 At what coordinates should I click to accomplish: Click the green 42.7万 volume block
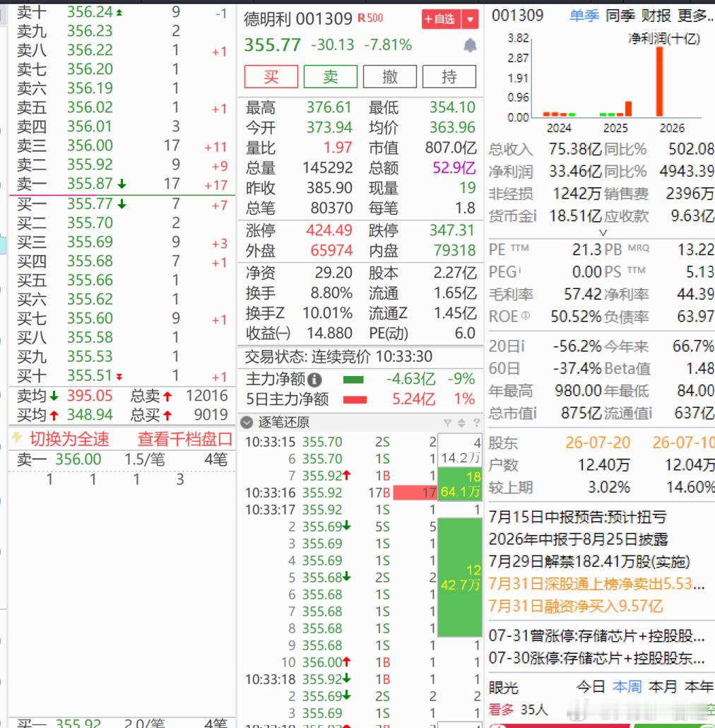click(x=460, y=577)
